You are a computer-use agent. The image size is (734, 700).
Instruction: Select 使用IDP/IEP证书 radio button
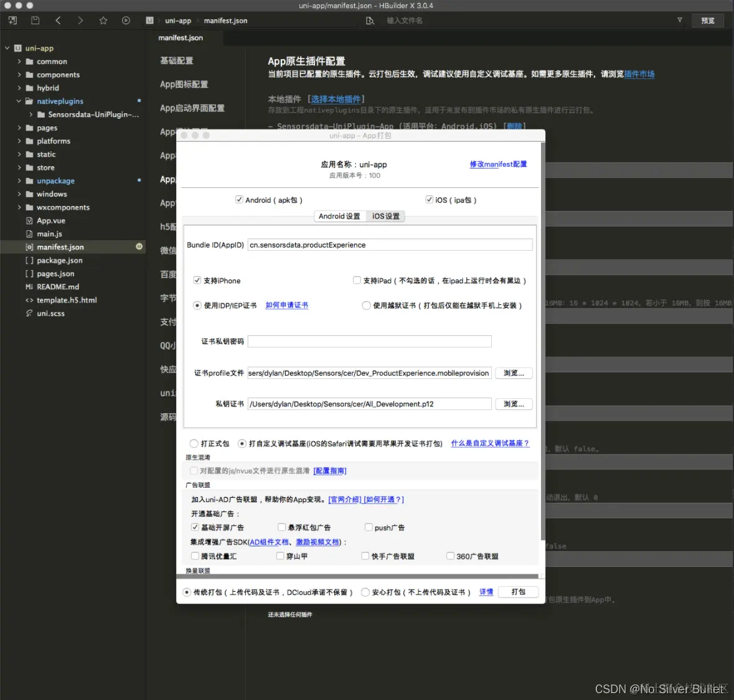(197, 306)
